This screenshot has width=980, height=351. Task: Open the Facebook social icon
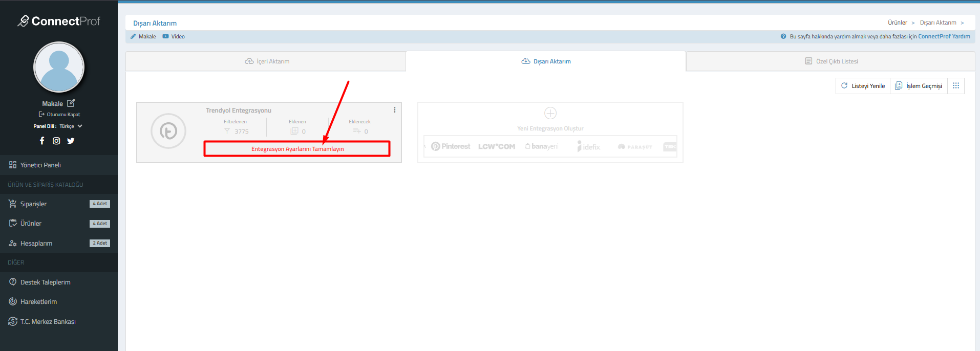[x=42, y=141]
